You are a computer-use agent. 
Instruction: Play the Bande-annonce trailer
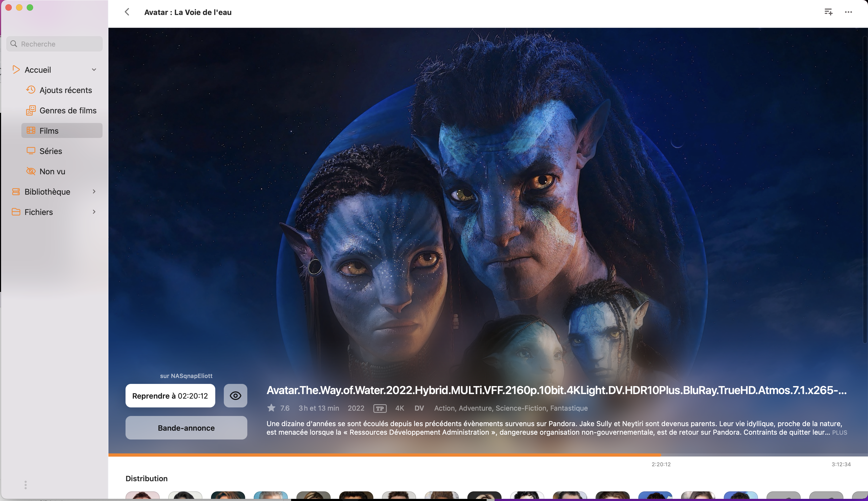(186, 428)
